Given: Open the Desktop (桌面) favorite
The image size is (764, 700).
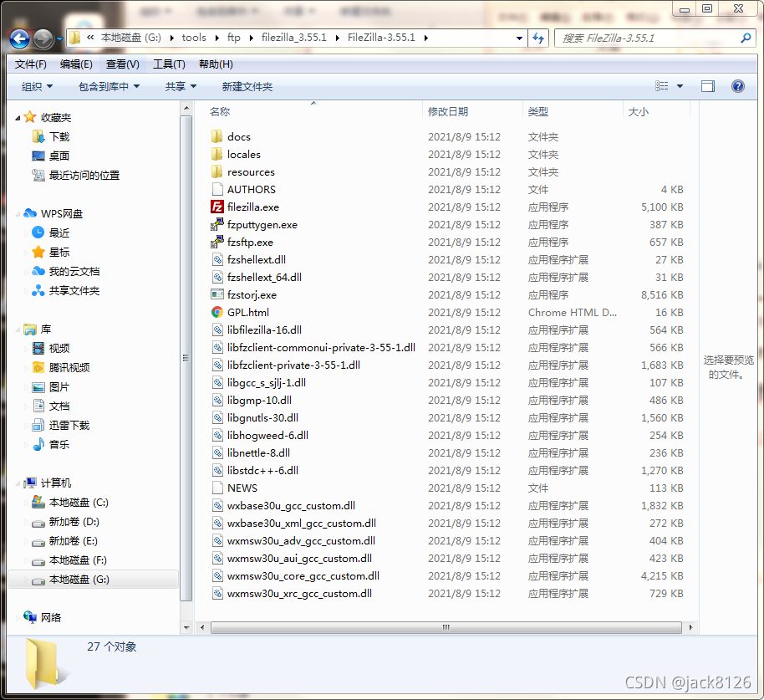Looking at the screenshot, I should [59, 156].
